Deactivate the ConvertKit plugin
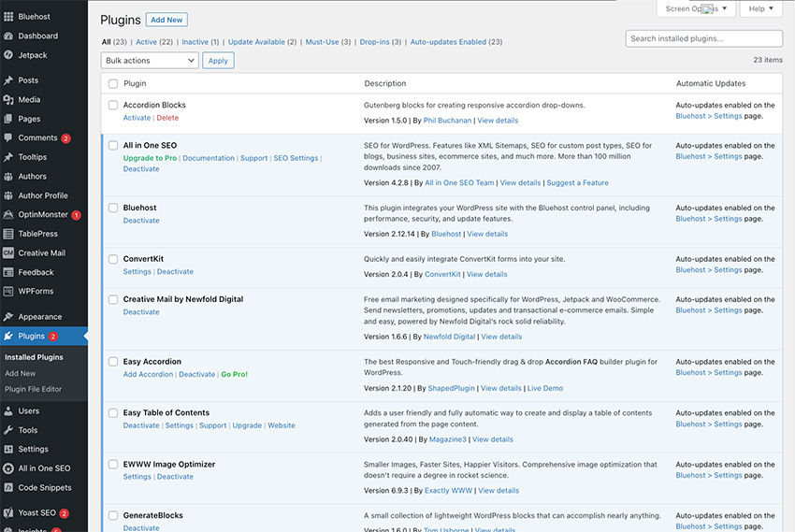795x532 pixels. tap(175, 272)
